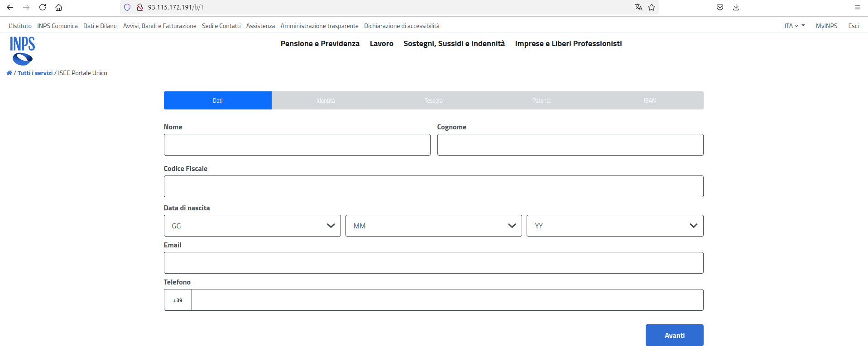
Task: Click the translate page icon
Action: [x=638, y=7]
